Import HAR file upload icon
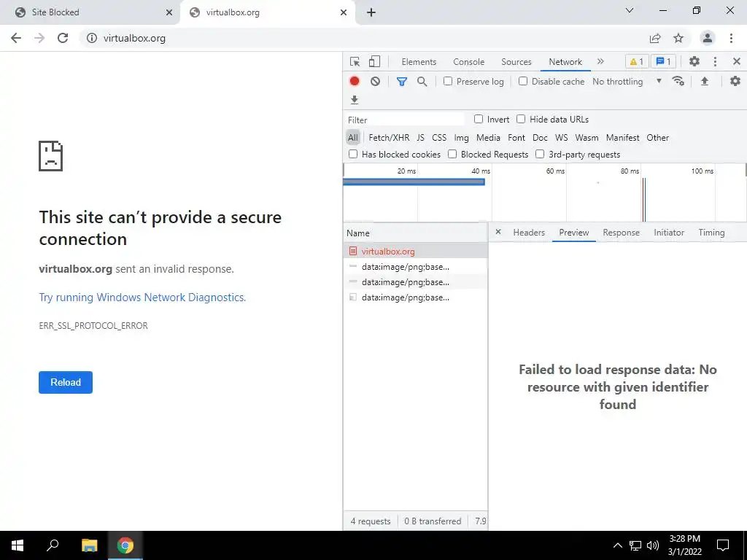 [x=705, y=82]
